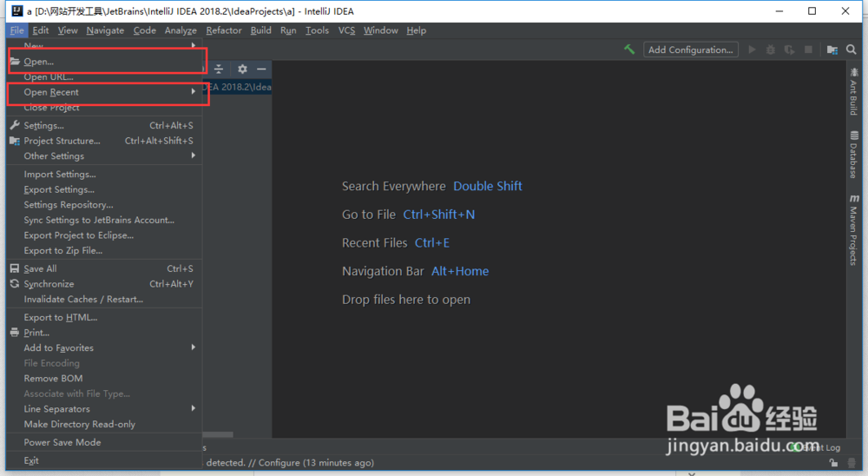Click the Run play icon in toolbar
The width and height of the screenshot is (868, 476).
point(752,50)
